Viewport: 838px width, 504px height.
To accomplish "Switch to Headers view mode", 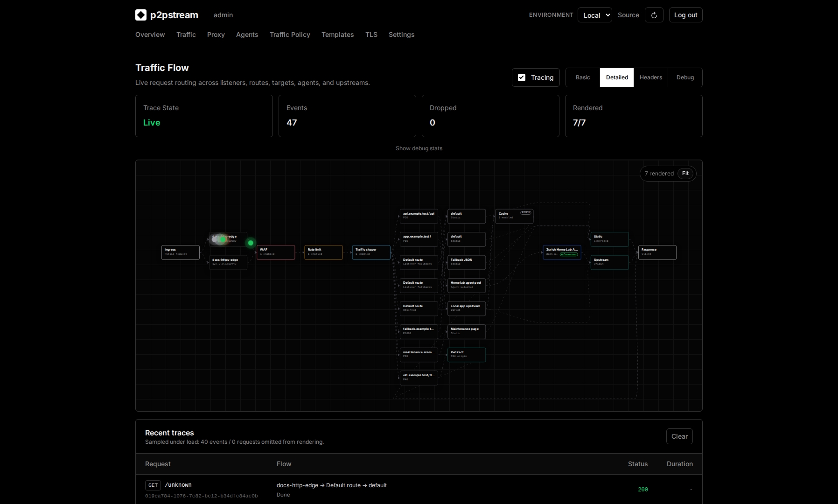I will tap(650, 77).
